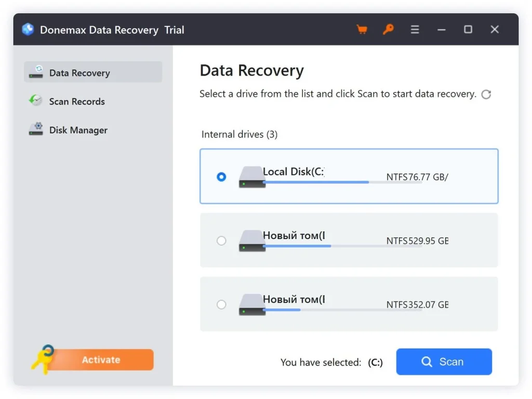Click the Local Disk (C:) drive icon

click(252, 177)
